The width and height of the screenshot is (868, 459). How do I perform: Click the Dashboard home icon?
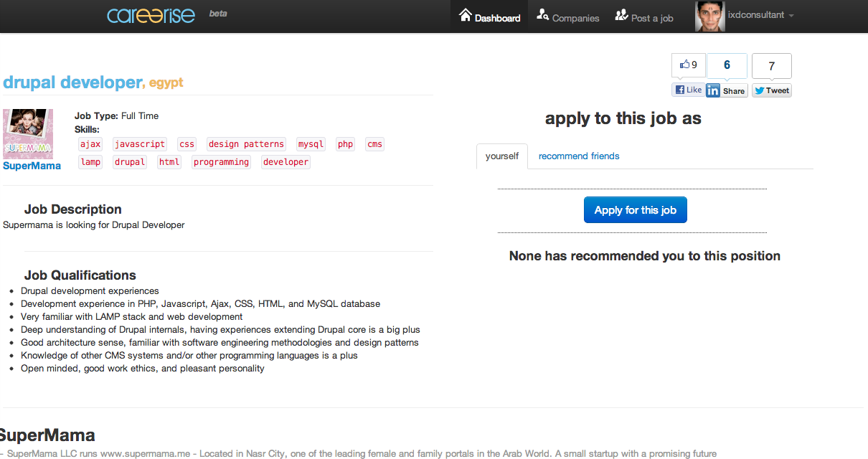pos(466,15)
